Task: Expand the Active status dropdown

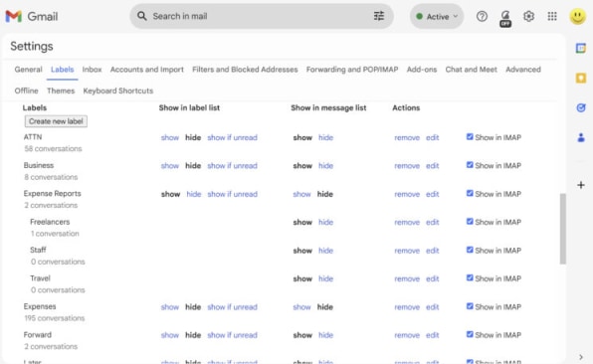Action: pyautogui.click(x=437, y=16)
